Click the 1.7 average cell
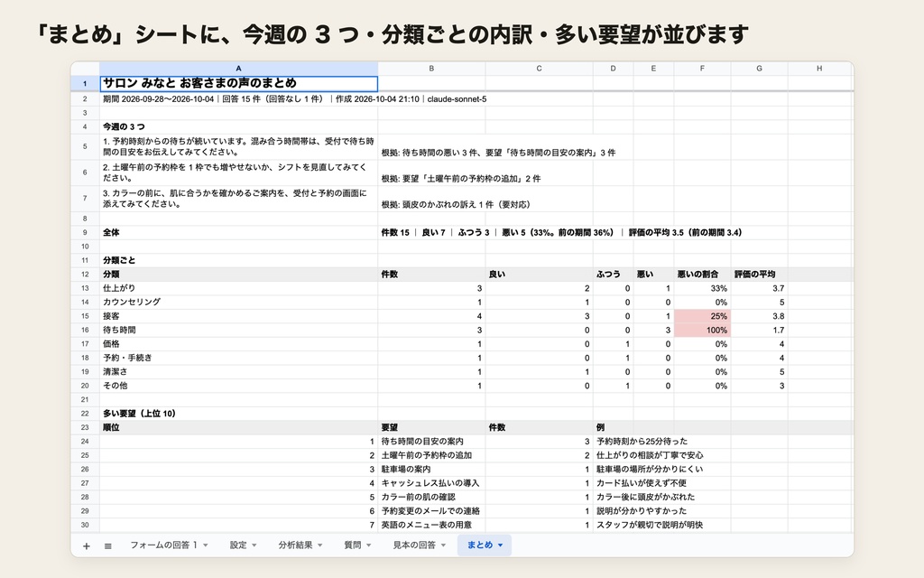This screenshot has width=924, height=578. tap(759, 331)
